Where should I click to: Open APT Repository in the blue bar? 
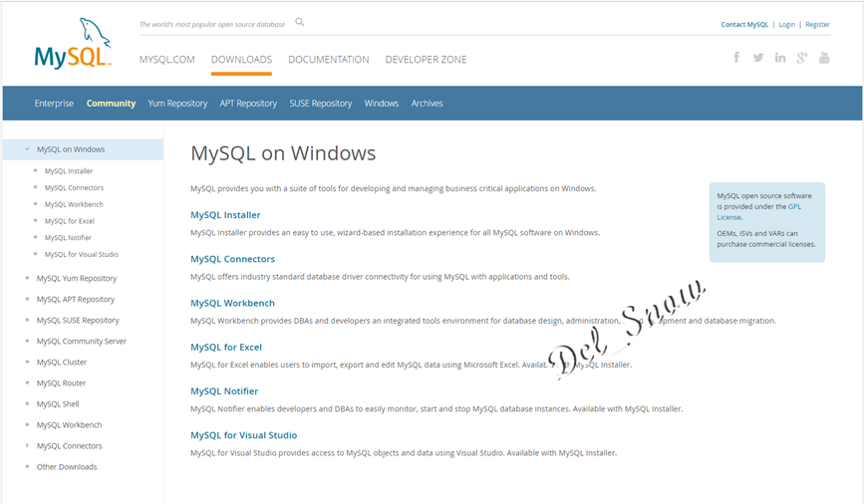(x=248, y=103)
